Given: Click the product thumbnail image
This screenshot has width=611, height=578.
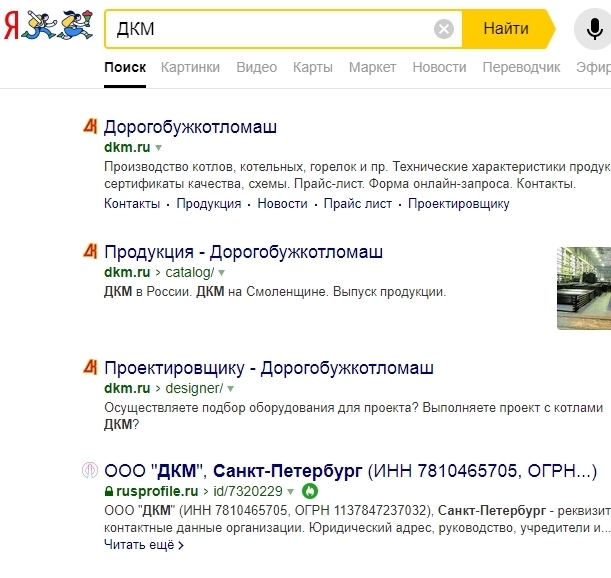Looking at the screenshot, I should click(x=584, y=288).
